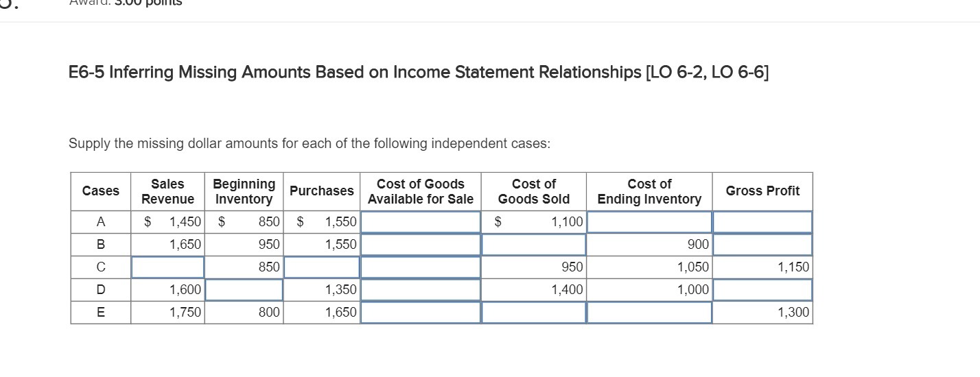This screenshot has width=980, height=377.
Task: Click Case B sales revenue value 1,650
Action: click(x=185, y=244)
